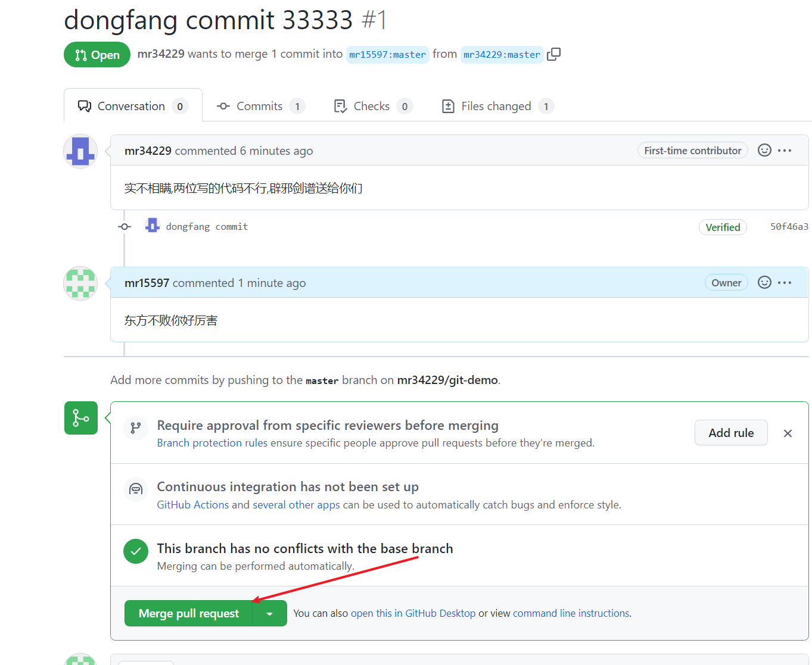Click the small commit author avatar
This screenshot has height=665, width=812.
pos(153,226)
